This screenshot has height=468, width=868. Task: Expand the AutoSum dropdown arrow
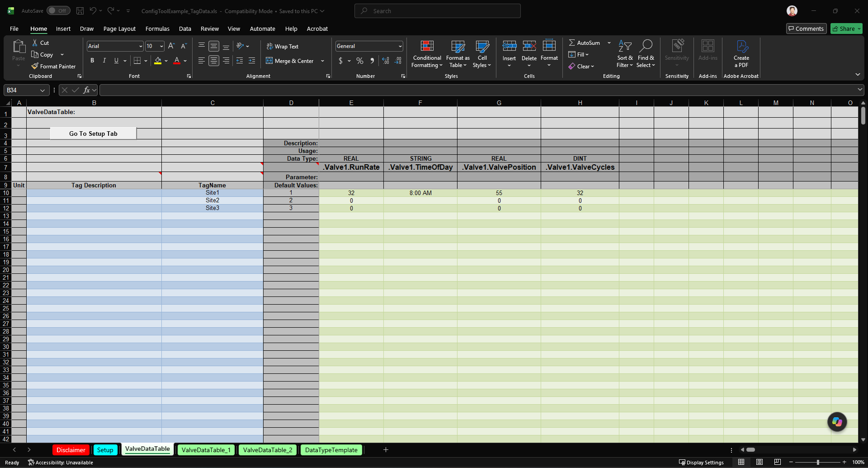pos(609,43)
